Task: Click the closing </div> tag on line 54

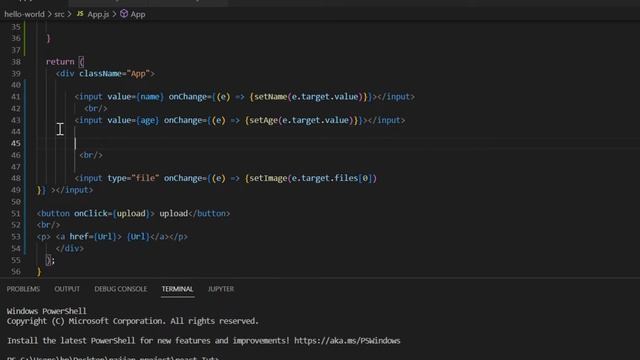Action: click(69, 248)
